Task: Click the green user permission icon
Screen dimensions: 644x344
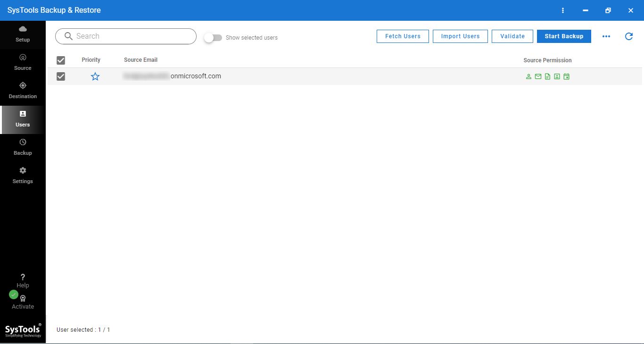Action: coord(528,76)
